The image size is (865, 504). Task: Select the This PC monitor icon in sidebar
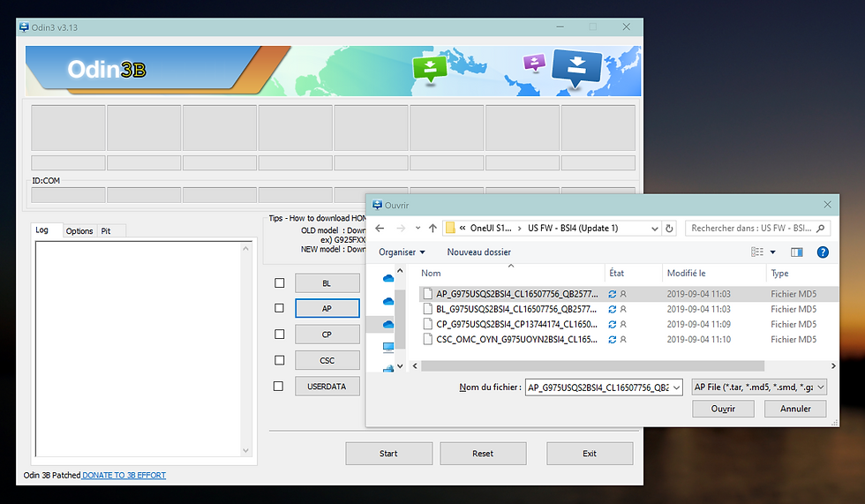[x=388, y=347]
